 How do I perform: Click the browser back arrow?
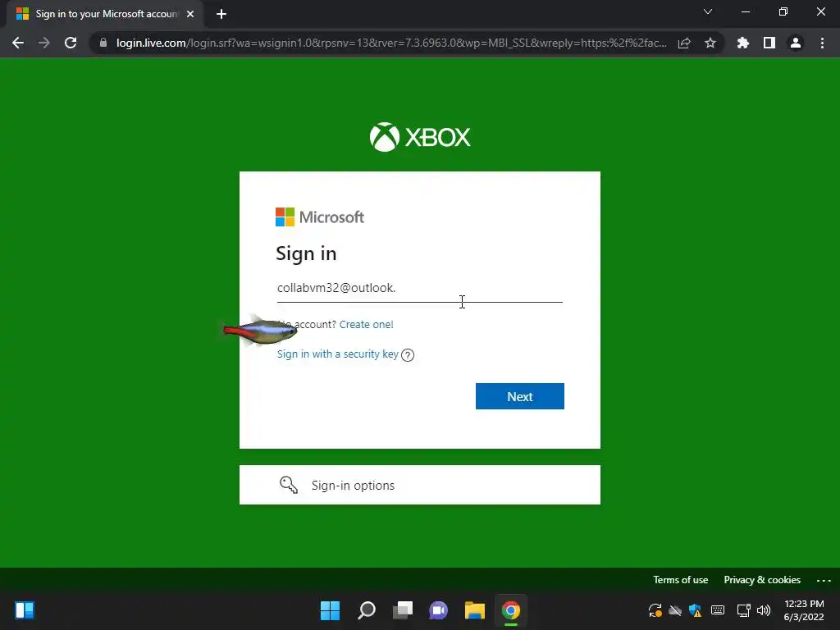18,43
